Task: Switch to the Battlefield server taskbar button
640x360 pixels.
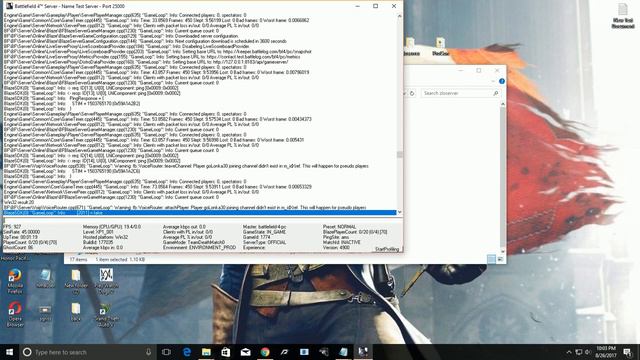Action: (363, 352)
